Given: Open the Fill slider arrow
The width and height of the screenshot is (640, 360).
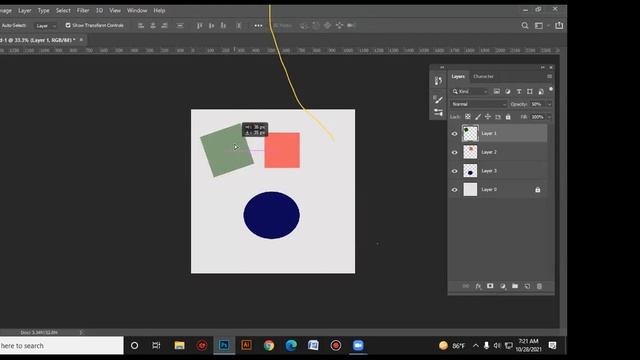Looking at the screenshot, I should pos(549,117).
